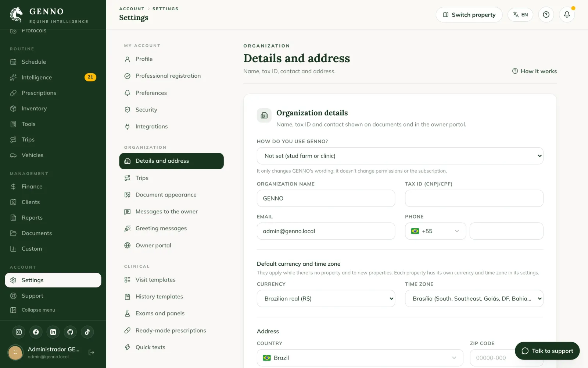Click the phone number input field
Viewport: 588px width, 368px height.
coord(506,231)
